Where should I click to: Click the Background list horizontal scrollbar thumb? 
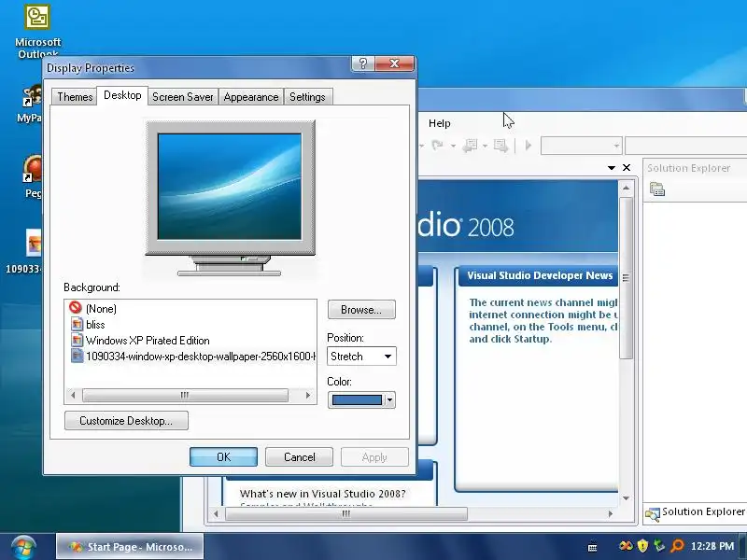[185, 395]
